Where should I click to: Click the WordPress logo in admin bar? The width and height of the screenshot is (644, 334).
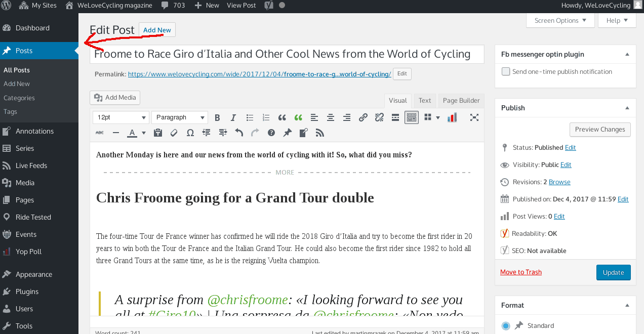[x=7, y=6]
